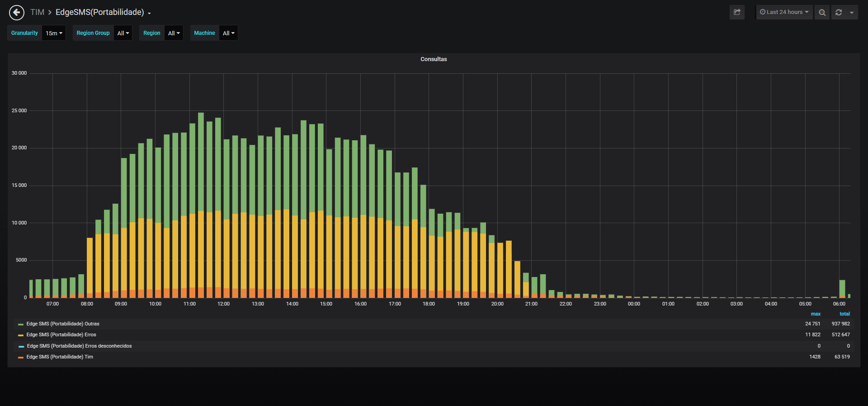
Task: Open the Consultas panel title menu
Action: pos(434,59)
